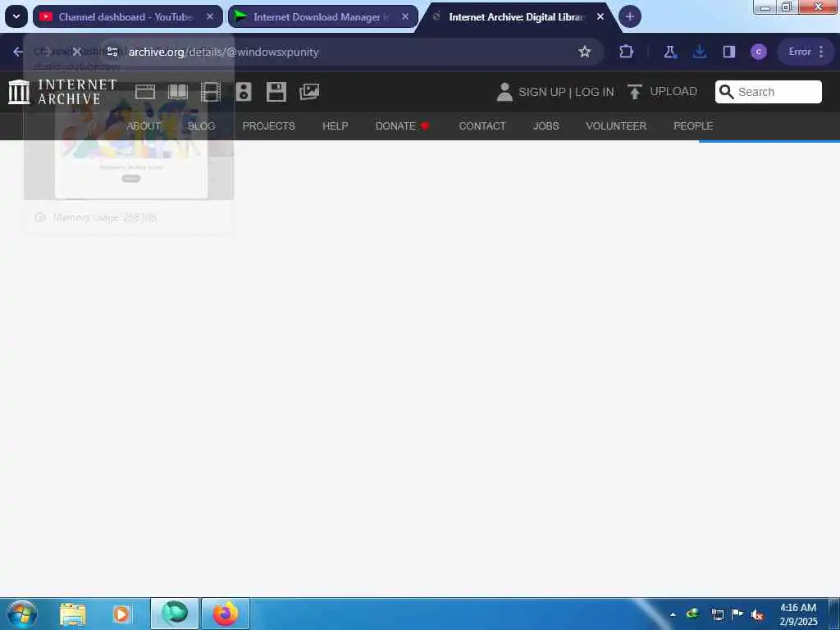This screenshot has height=630, width=840.
Task: Open Firefox from the taskbar
Action: (x=226, y=614)
